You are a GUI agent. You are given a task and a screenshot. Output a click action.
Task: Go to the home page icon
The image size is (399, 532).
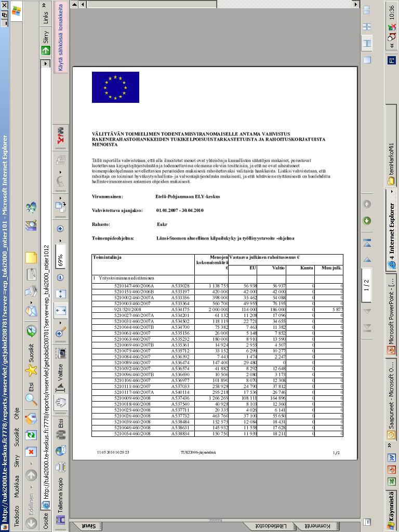(x=31, y=418)
